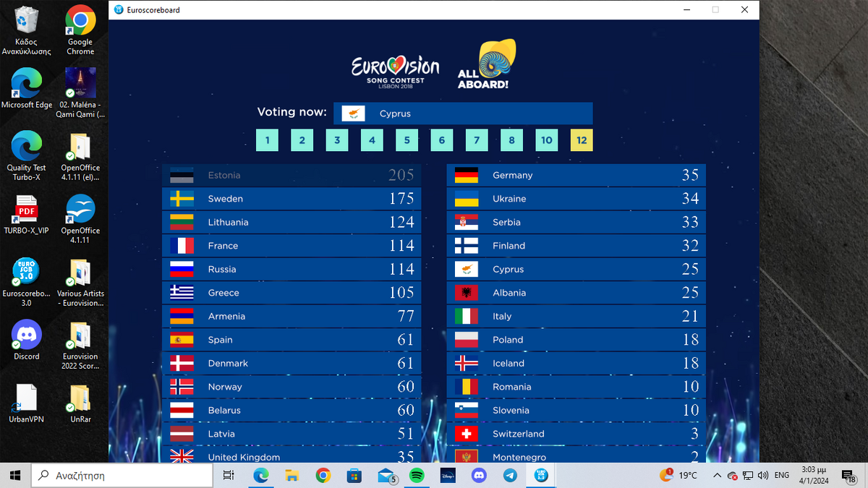Open the notification center with 18 alerts
Screen dimensions: 868x488
pos(849,475)
